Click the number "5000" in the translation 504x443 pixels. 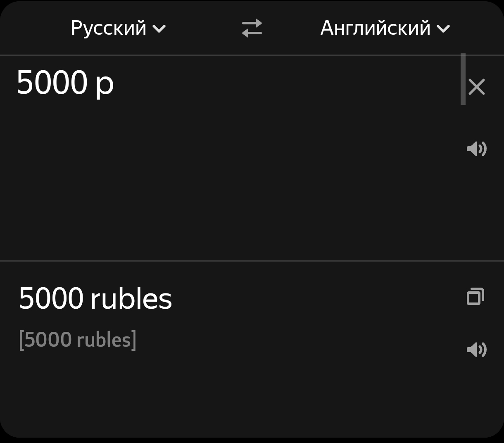(51, 298)
